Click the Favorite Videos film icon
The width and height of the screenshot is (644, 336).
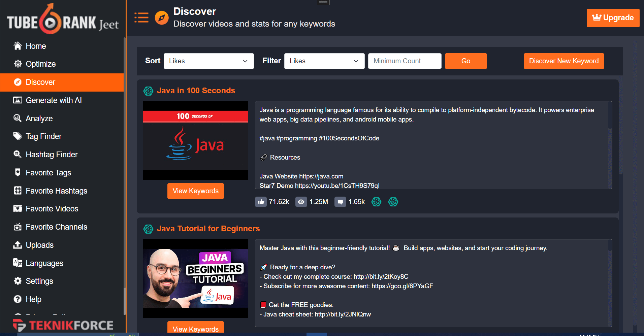(x=18, y=209)
